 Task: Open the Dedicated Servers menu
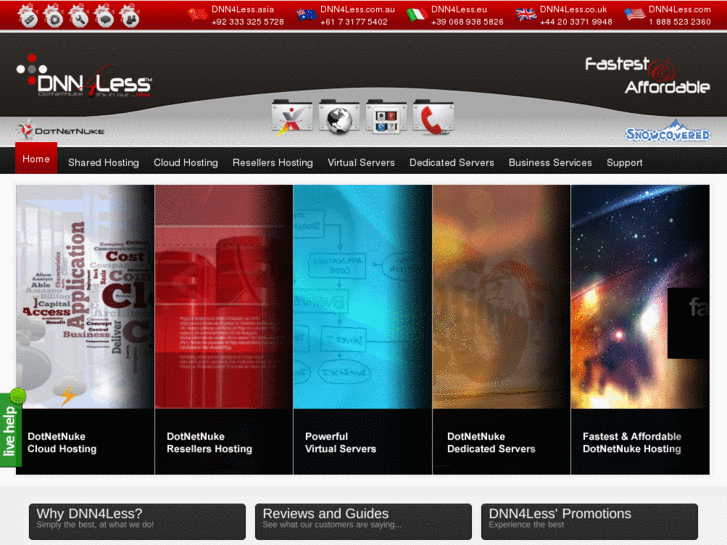click(x=452, y=163)
